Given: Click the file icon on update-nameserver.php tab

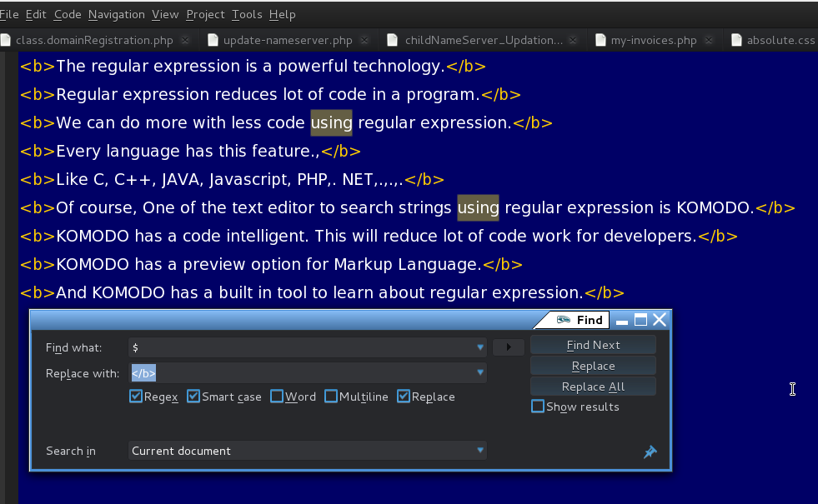Looking at the screenshot, I should point(213,40).
